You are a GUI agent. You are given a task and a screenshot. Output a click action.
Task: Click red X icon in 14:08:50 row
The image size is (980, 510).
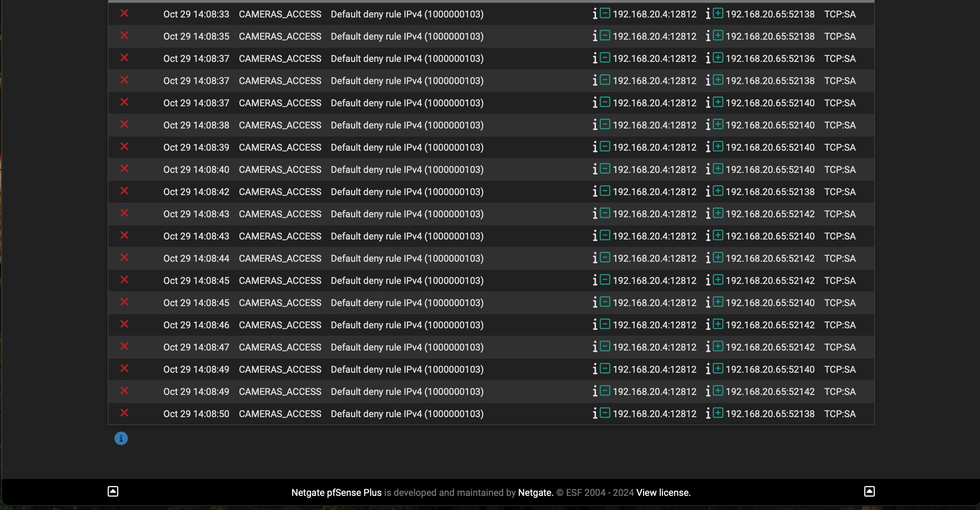click(125, 413)
